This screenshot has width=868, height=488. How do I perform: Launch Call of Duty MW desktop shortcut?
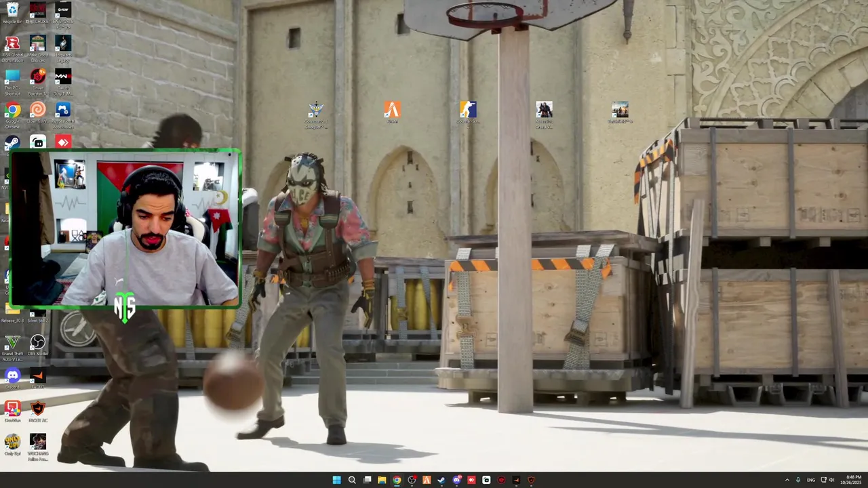click(63, 80)
